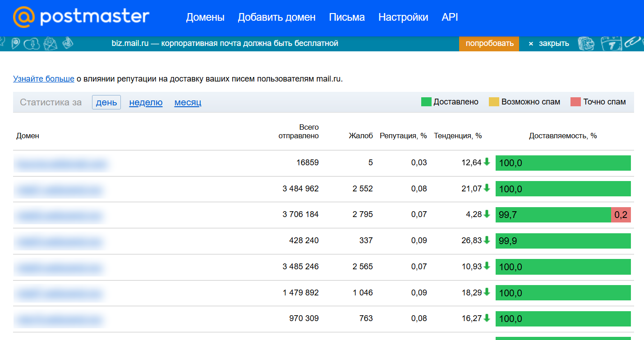Open the blurred domain with 16859 sent
The image size is (644, 340).
[x=61, y=163]
